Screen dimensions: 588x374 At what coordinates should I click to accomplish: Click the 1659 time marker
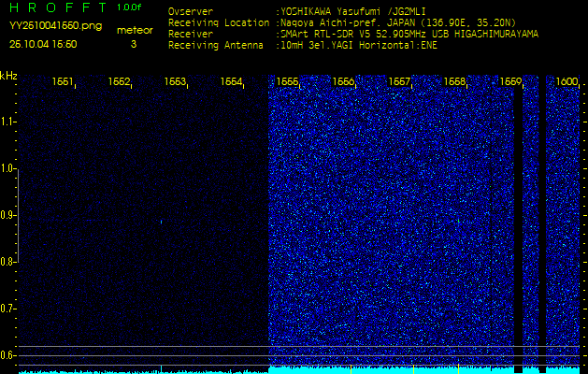point(510,82)
